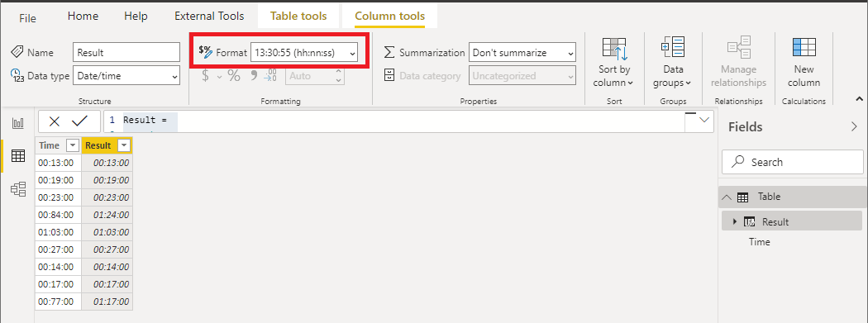
Task: Open currency format dropdown arrow
Action: click(219, 76)
